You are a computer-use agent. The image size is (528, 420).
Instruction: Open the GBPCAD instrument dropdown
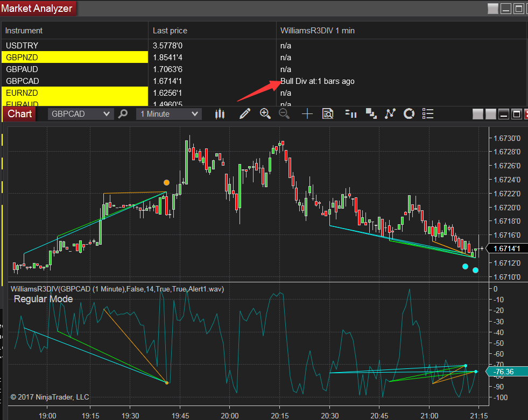(x=81, y=114)
